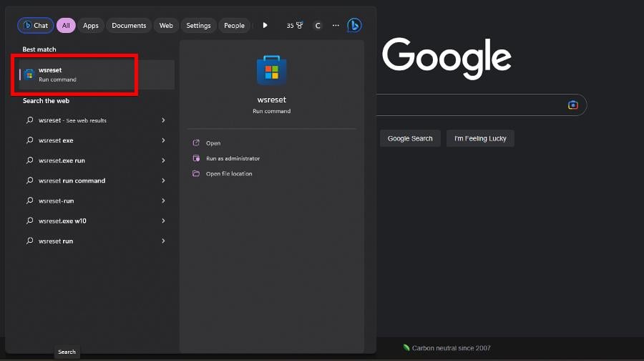This screenshot has height=361, width=644.
Task: Click the large Microsoft Store icon in preview
Action: coord(271,70)
